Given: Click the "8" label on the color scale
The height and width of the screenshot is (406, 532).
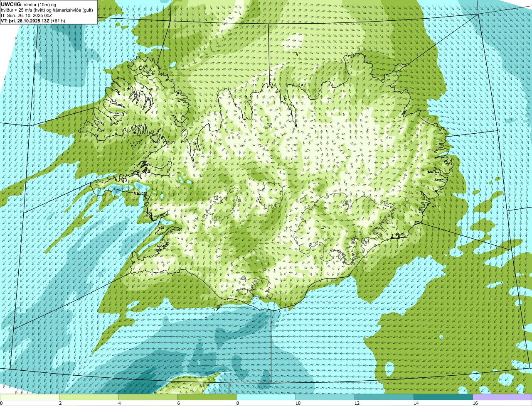Looking at the screenshot, I should [238, 403].
